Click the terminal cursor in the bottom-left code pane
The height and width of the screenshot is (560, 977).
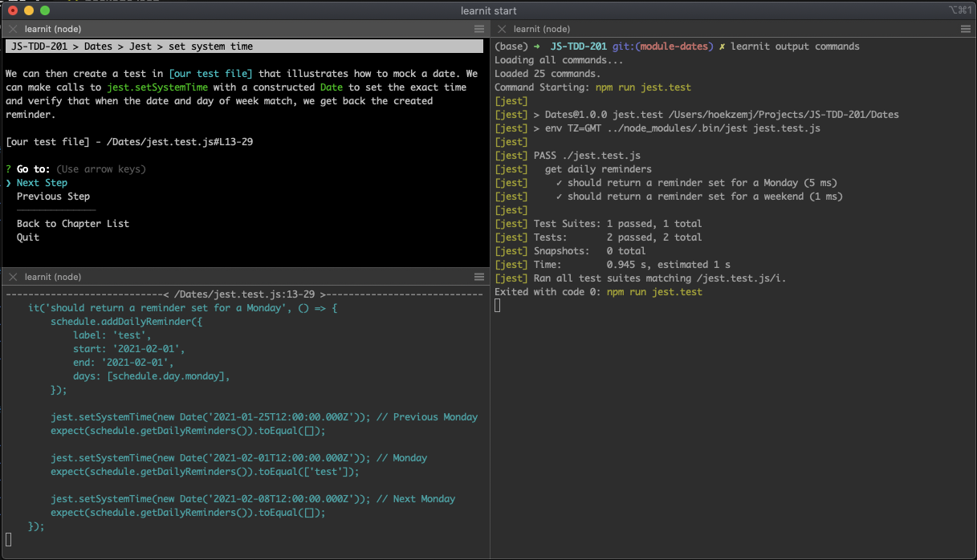coord(9,540)
